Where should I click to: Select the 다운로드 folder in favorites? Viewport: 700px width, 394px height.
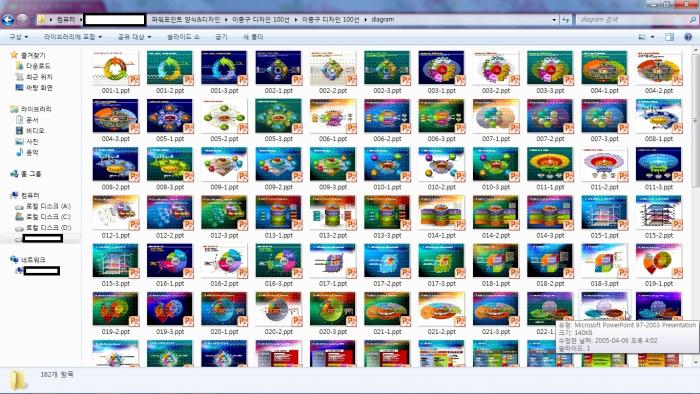pos(33,66)
